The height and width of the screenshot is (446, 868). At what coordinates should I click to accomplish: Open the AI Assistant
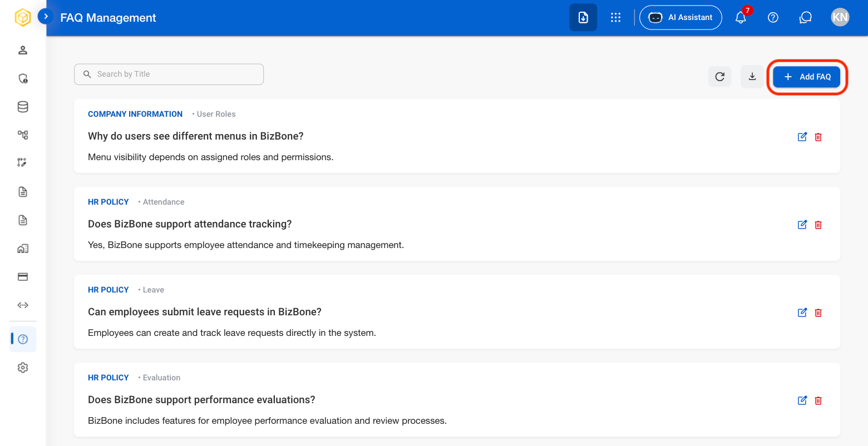pyautogui.click(x=681, y=17)
